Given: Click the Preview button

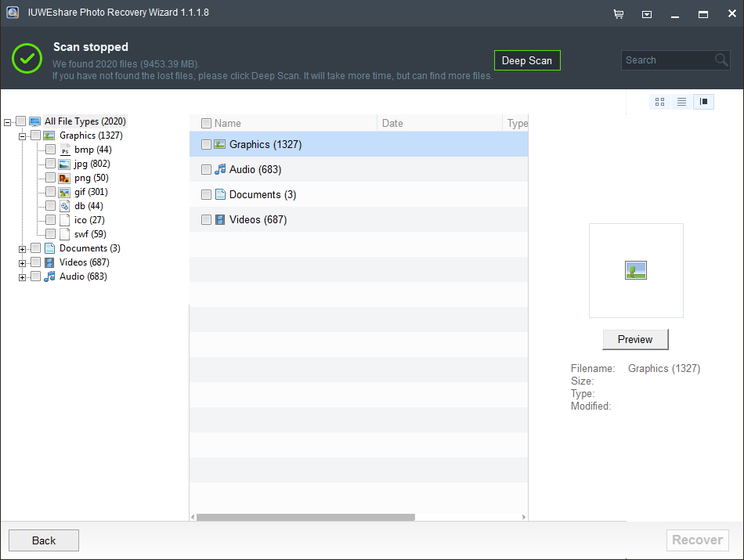Looking at the screenshot, I should tap(635, 339).
